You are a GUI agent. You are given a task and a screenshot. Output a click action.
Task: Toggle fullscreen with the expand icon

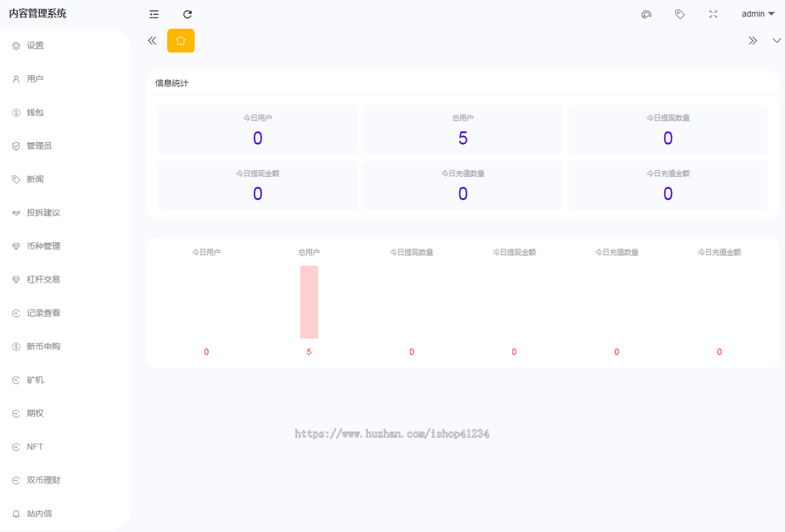click(x=713, y=14)
